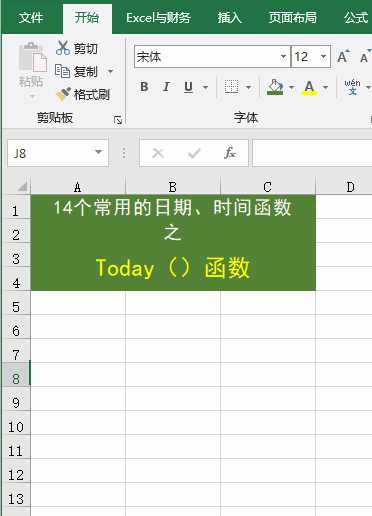Screen dimensions: 372x516
Task: Switch to the Excel与财务 tab
Action: coord(158,17)
